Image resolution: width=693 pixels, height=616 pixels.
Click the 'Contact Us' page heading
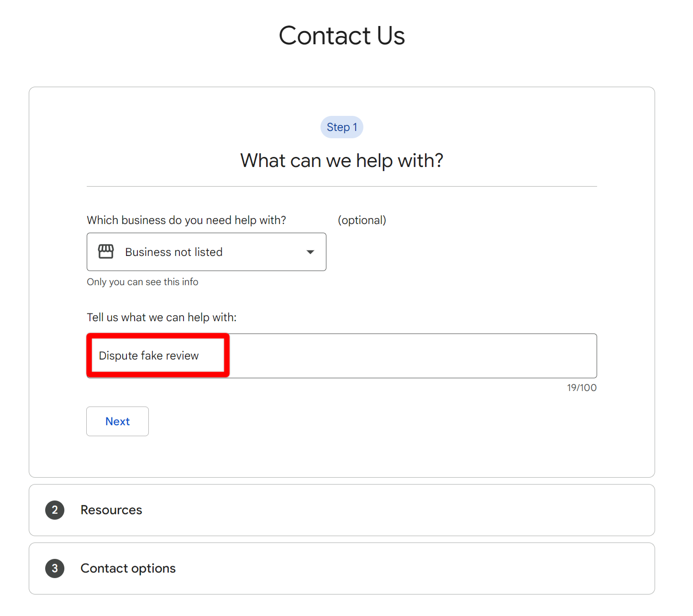(x=341, y=36)
